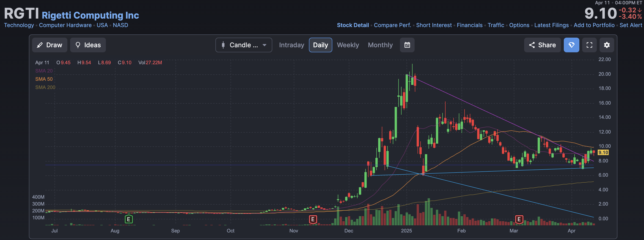Open the Options link

coord(519,25)
